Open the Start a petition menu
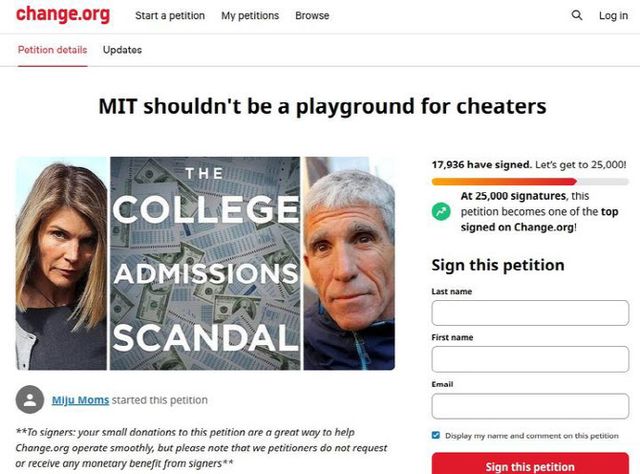The height and width of the screenshot is (474, 640). click(169, 16)
